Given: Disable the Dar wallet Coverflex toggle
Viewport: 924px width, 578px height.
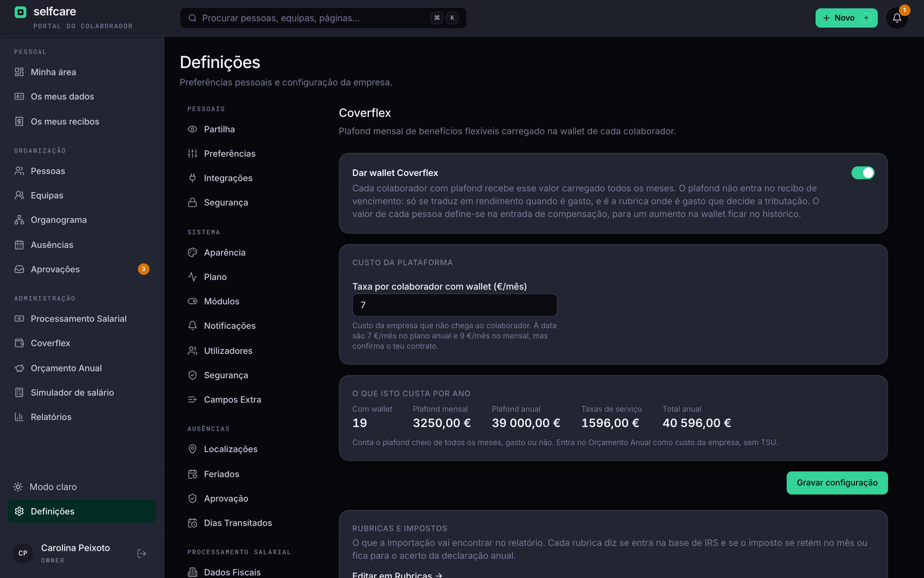Looking at the screenshot, I should tap(862, 173).
